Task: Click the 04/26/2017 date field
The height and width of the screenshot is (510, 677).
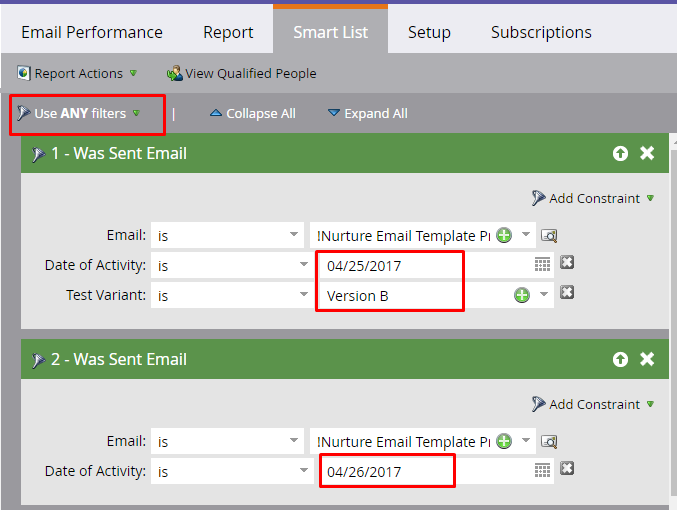Action: [386, 470]
